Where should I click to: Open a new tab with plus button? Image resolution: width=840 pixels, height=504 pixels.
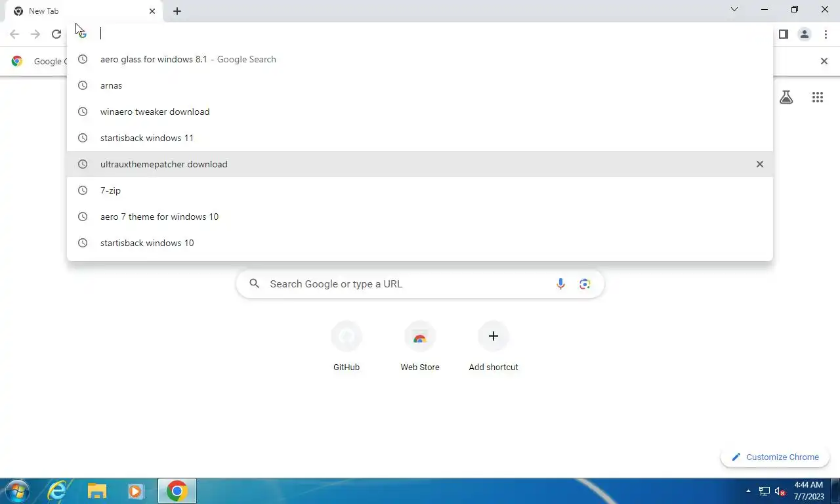tap(177, 11)
